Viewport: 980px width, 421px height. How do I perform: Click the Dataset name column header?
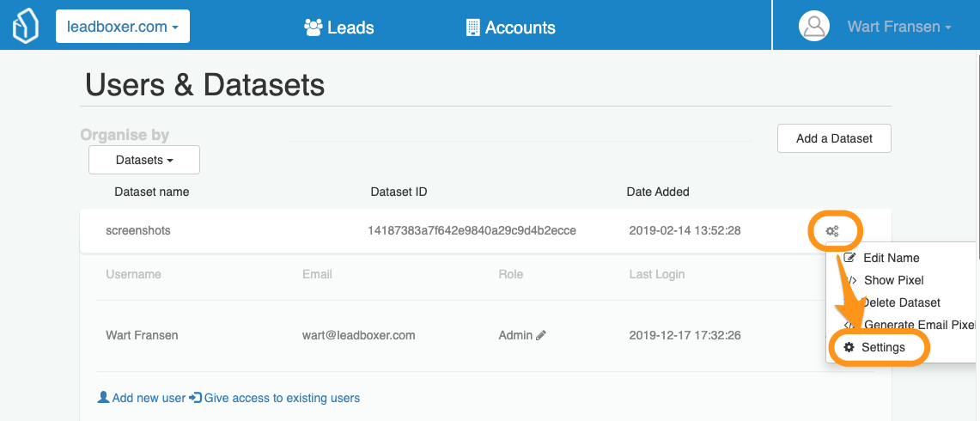point(152,192)
